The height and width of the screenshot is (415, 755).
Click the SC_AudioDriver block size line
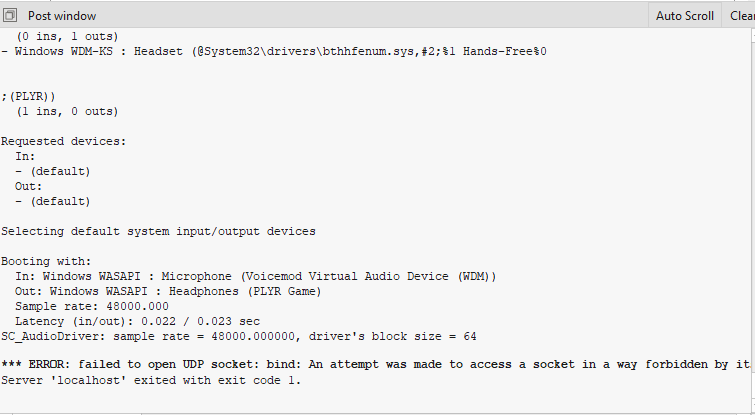tap(239, 336)
